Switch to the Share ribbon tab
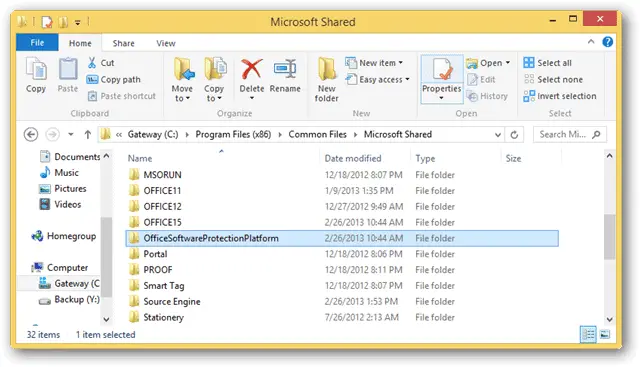The width and height of the screenshot is (640, 367). (123, 43)
